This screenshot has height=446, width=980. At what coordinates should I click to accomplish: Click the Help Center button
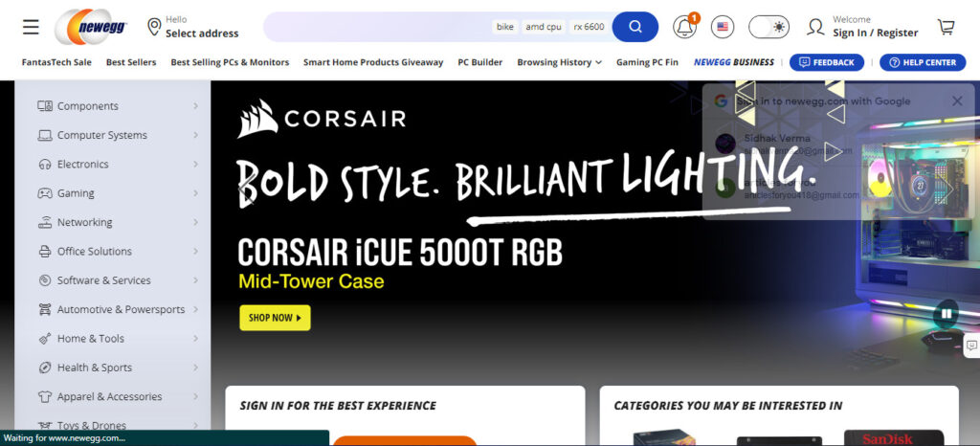point(923,62)
